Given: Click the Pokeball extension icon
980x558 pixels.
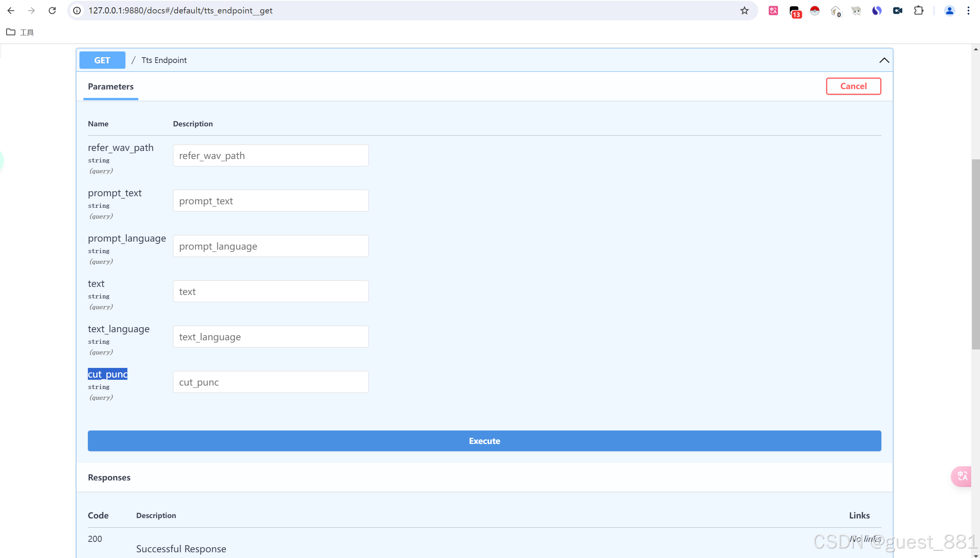Looking at the screenshot, I should click(x=815, y=10).
